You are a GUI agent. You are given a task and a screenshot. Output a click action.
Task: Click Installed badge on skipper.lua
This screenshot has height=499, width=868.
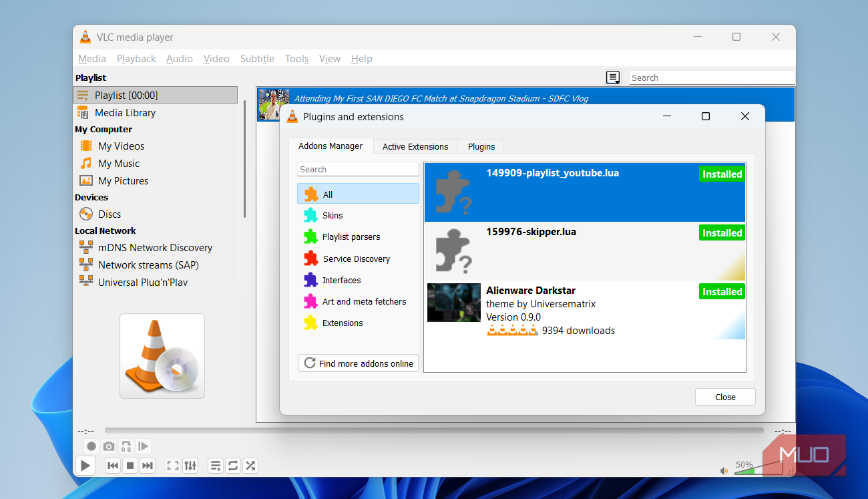[722, 232]
